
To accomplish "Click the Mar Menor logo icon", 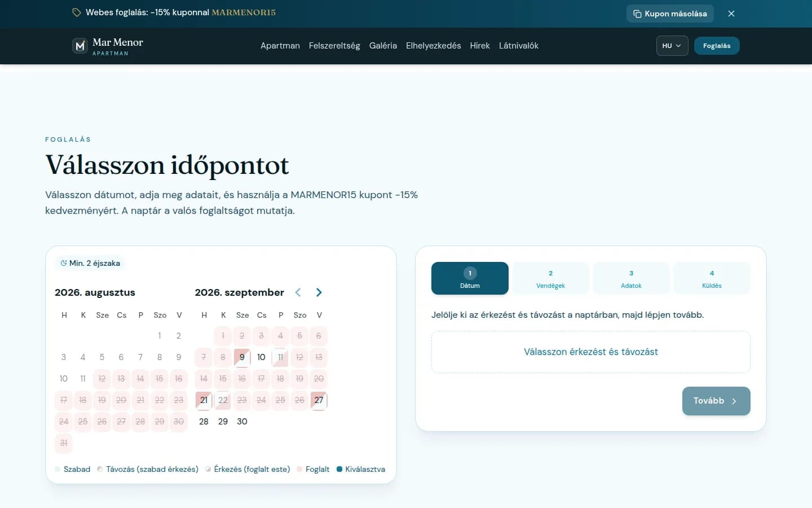I will 80,46.
